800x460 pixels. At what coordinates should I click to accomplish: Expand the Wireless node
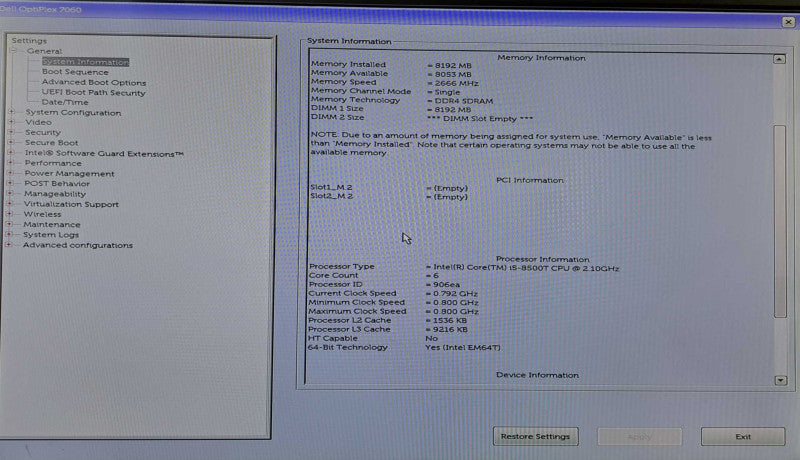[9, 214]
